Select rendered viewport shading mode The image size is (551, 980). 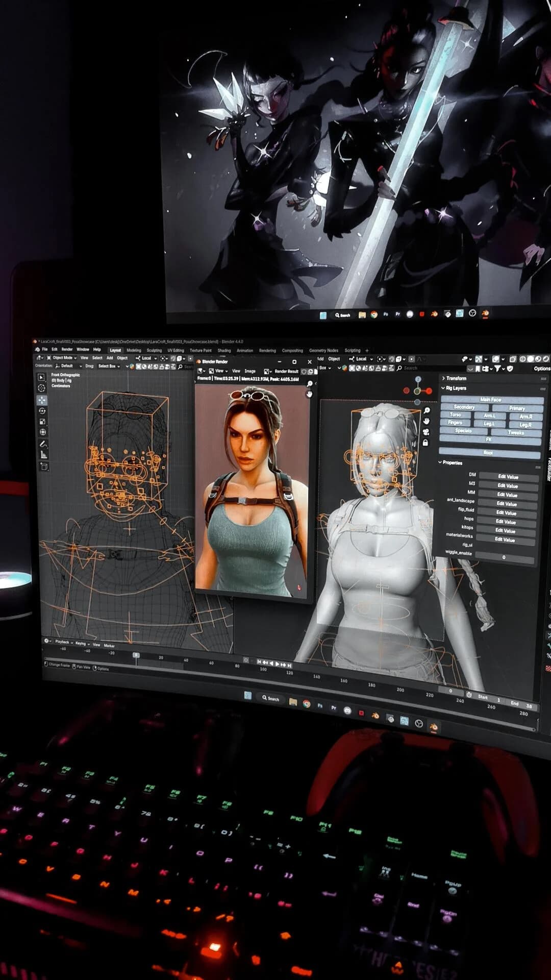pyautogui.click(x=545, y=360)
